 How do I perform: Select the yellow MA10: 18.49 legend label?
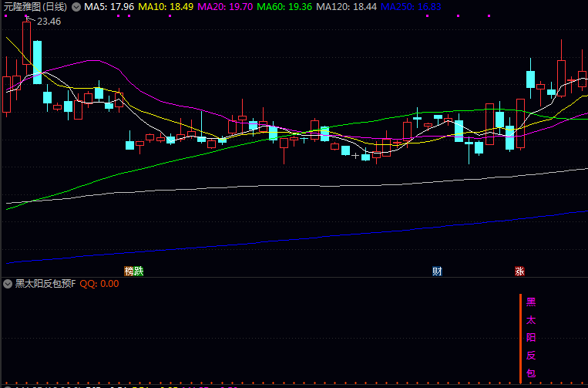[x=166, y=6]
